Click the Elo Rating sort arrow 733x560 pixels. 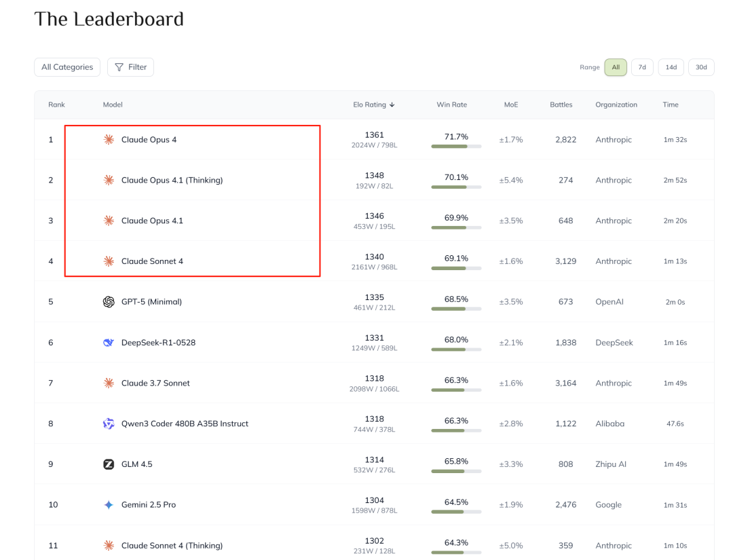pos(392,105)
